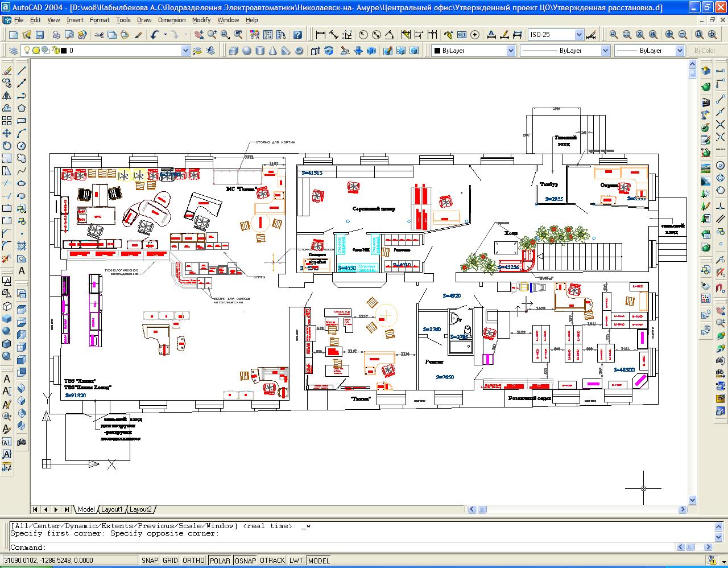Click the Save icon in toolbar
Image resolution: width=728 pixels, height=568 pixels.
(40, 35)
